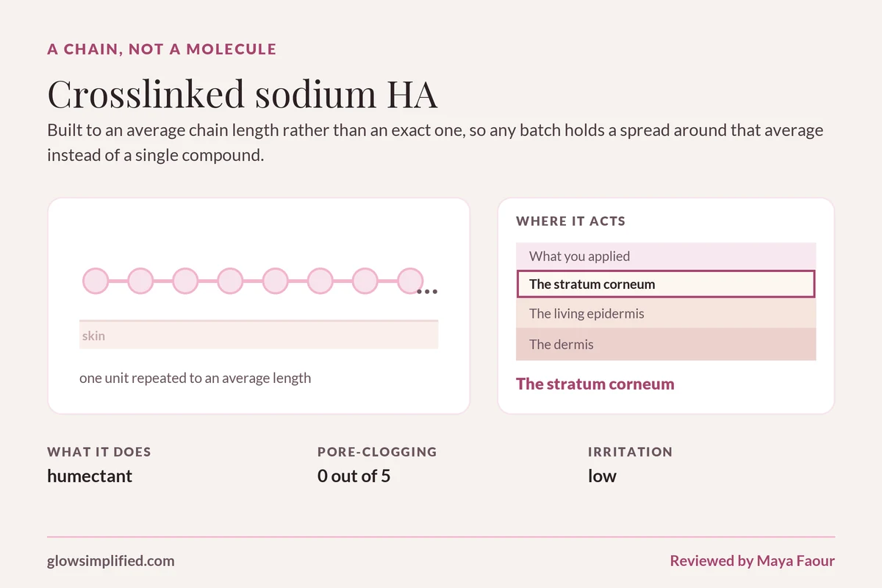
Task: Click the 'low' irritation value
Action: click(602, 476)
